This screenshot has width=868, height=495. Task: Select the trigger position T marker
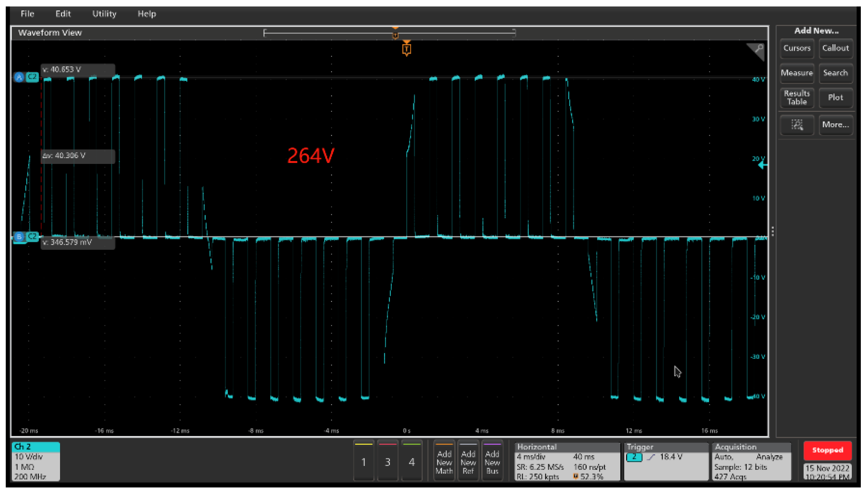[407, 48]
